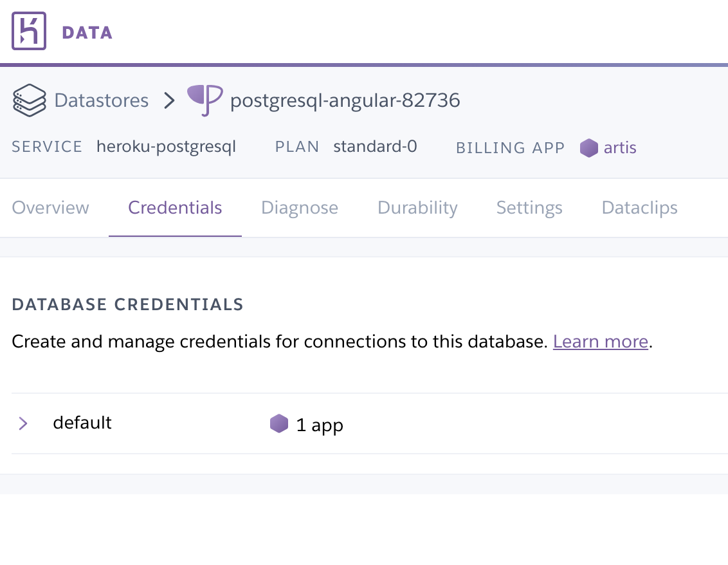Click the PostgreSQL elephant icon

pyautogui.click(x=205, y=100)
